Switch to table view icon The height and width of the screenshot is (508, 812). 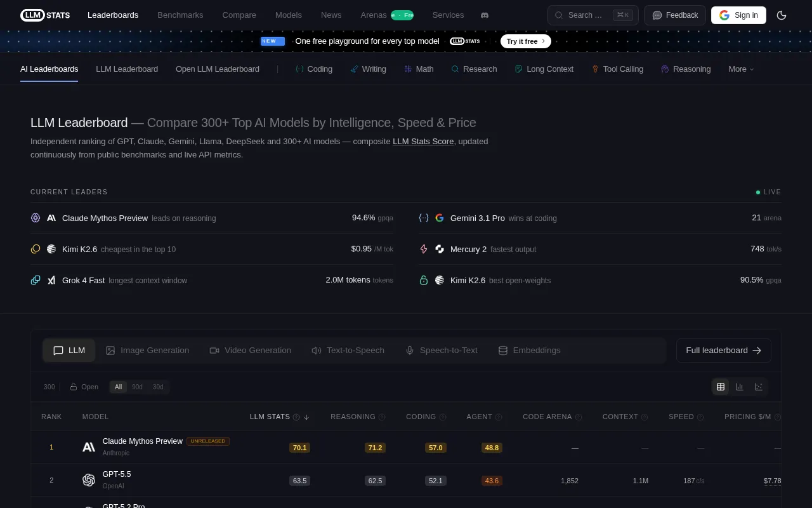coord(721,387)
